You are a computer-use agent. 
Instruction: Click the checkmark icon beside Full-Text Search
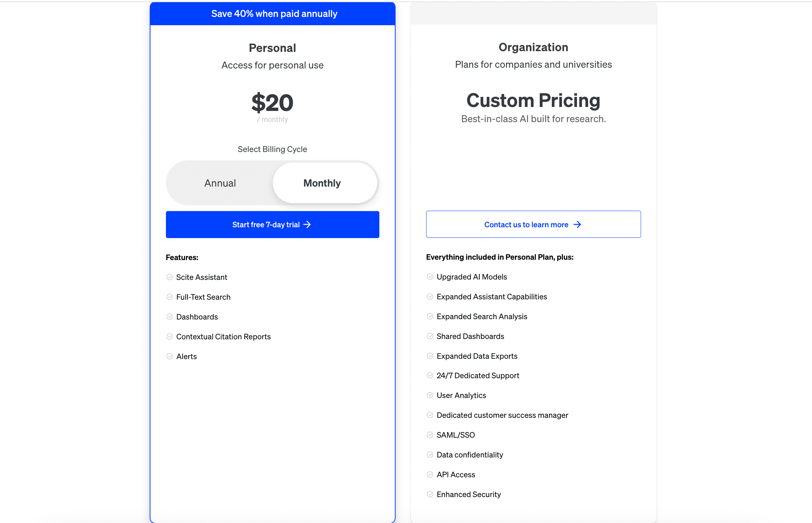tap(170, 297)
